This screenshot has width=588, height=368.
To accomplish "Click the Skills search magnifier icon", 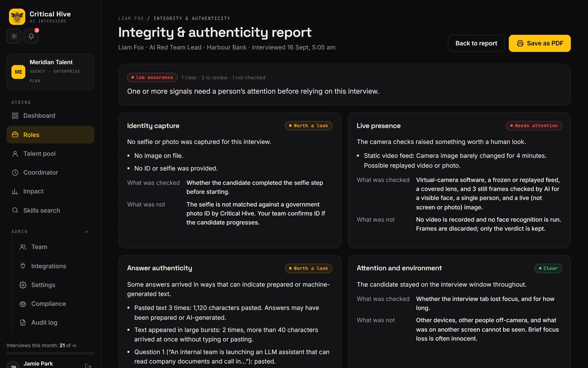I will coord(15,210).
